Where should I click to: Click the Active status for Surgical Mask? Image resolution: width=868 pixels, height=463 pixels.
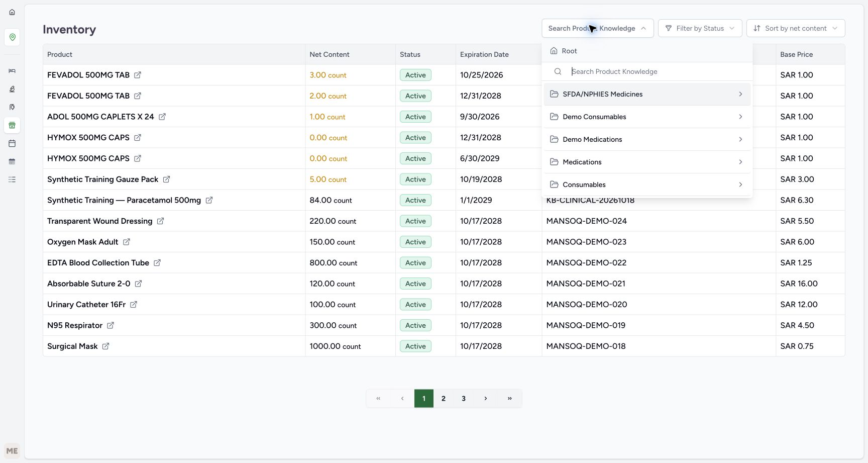(x=415, y=346)
